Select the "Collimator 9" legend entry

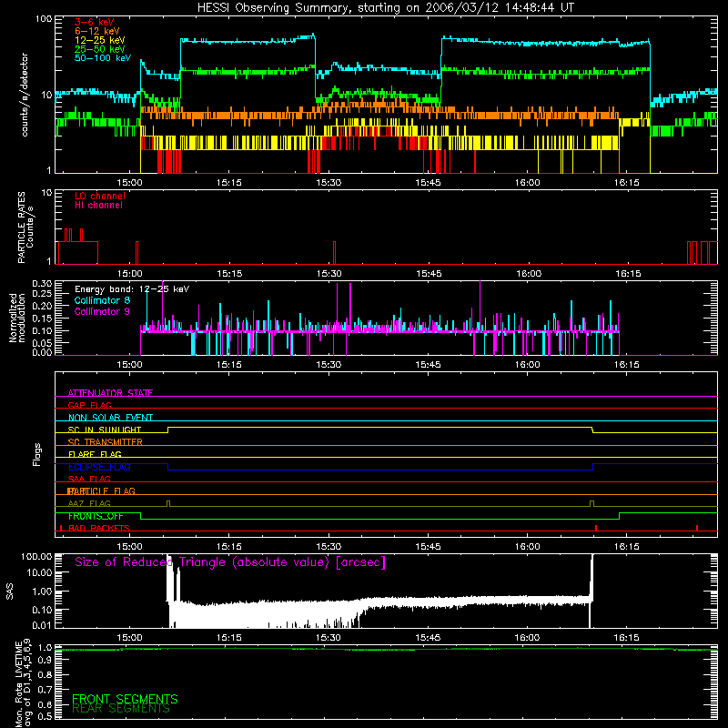click(102, 311)
